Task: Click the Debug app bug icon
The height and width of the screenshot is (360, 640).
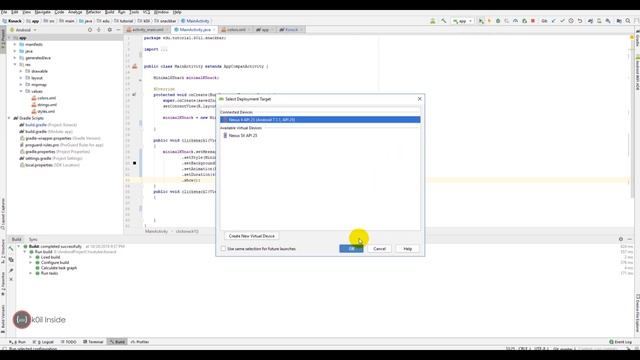Action: pyautogui.click(x=498, y=21)
